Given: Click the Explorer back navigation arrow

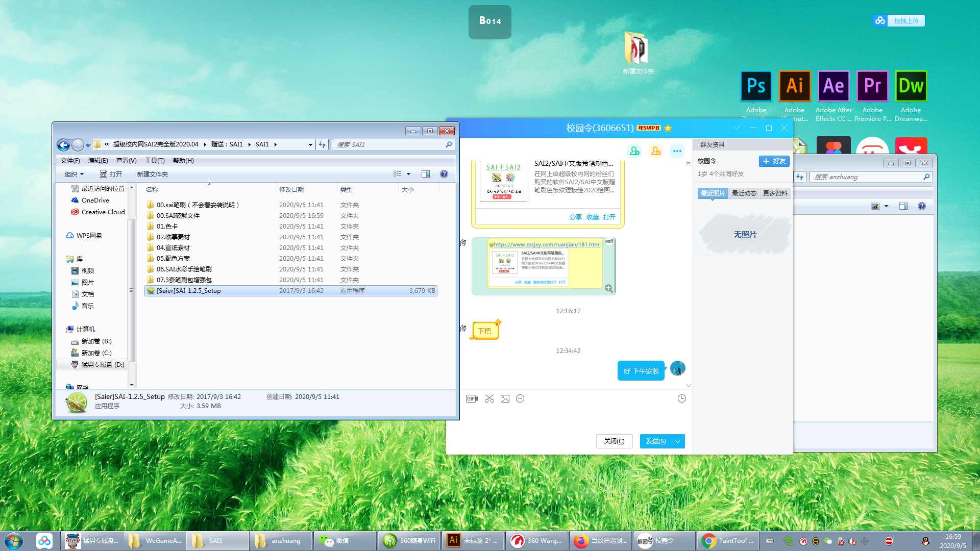Looking at the screenshot, I should (x=63, y=145).
